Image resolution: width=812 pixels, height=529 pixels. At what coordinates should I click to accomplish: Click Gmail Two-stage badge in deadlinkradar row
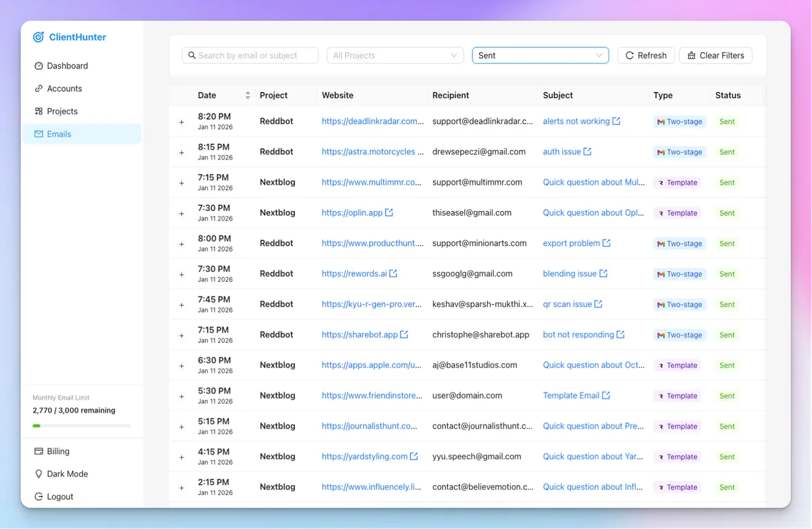coord(679,122)
